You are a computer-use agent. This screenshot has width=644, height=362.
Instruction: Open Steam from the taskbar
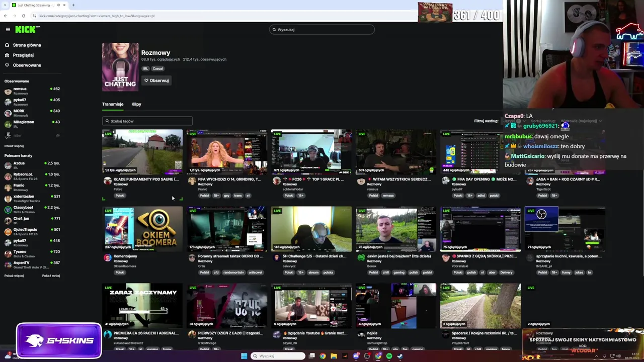(400, 356)
